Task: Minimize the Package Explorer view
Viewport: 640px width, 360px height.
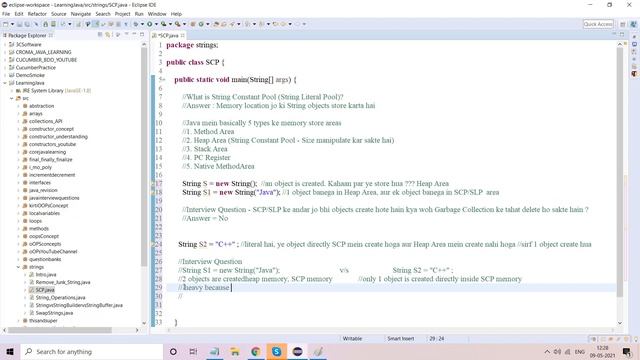Action: [134, 35]
